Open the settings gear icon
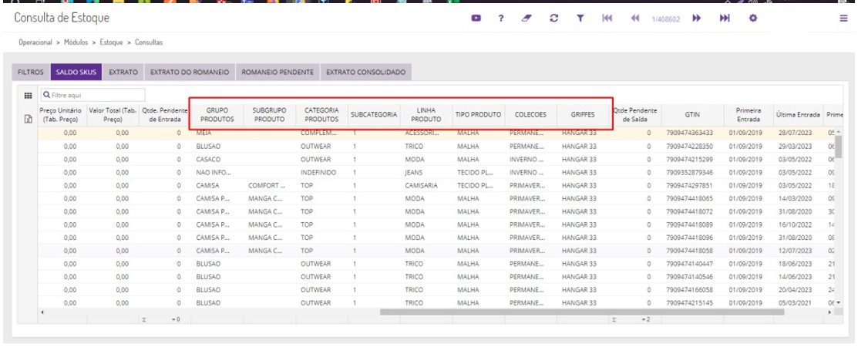The image size is (868, 351). pyautogui.click(x=752, y=19)
